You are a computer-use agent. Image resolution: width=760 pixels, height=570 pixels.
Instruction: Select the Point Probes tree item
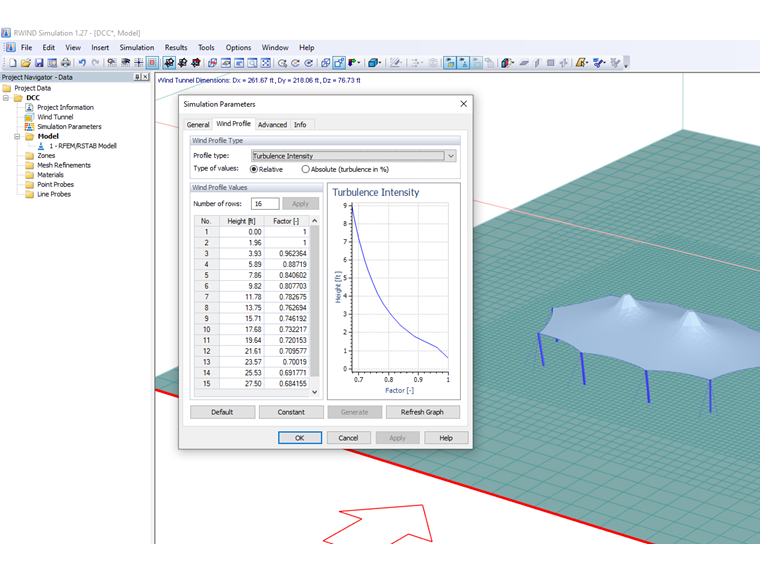[56, 185]
